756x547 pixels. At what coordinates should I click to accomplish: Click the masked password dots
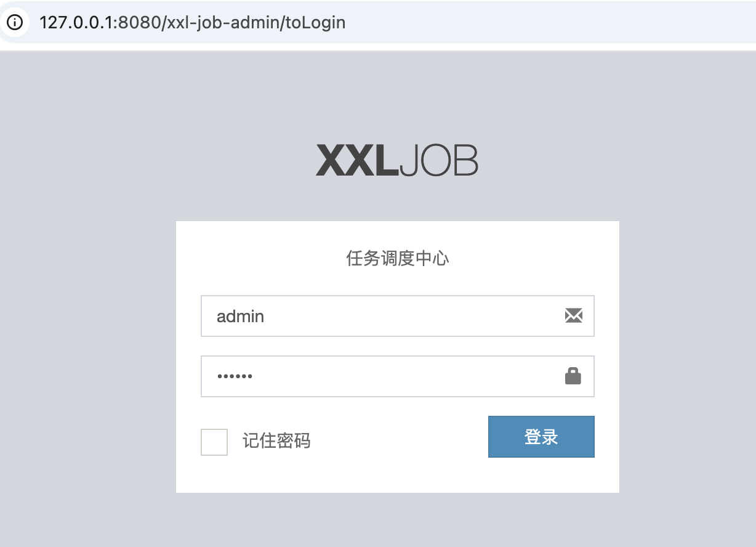click(235, 376)
